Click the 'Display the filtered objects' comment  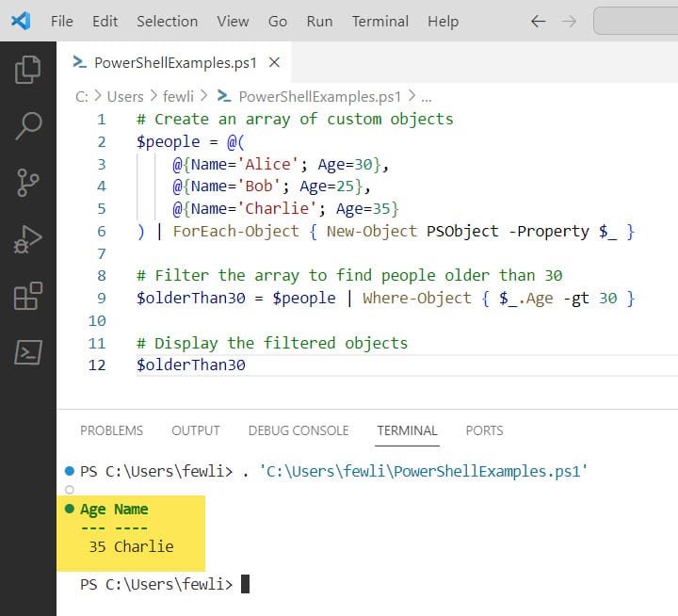pos(272,343)
